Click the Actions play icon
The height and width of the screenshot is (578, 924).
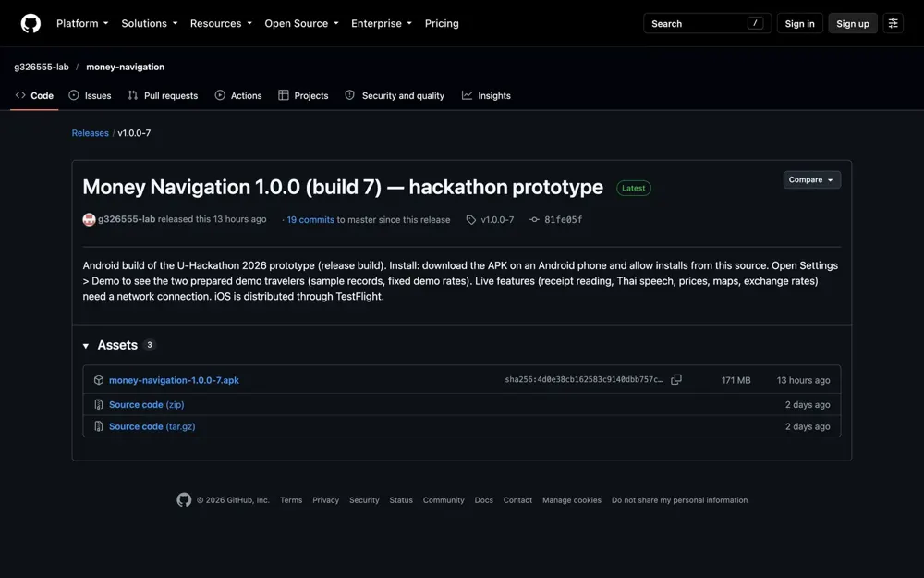[x=220, y=95]
